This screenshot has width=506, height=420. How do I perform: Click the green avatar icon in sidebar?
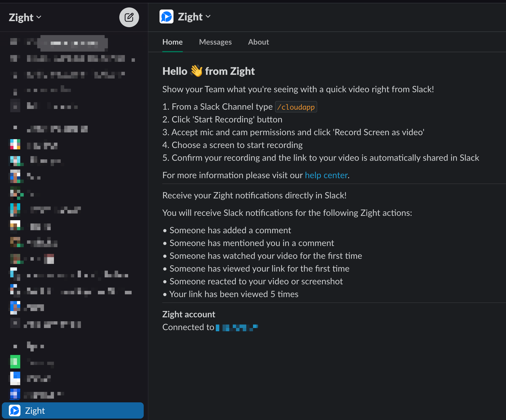point(15,361)
